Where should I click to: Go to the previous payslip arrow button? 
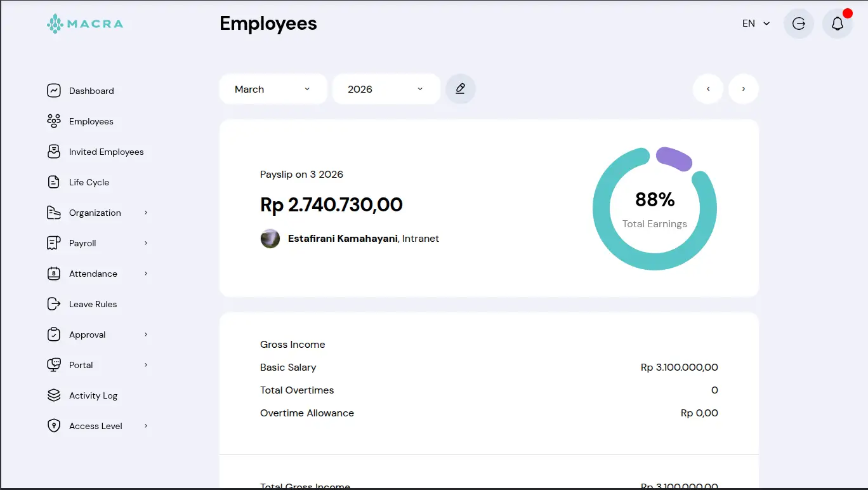(x=708, y=89)
